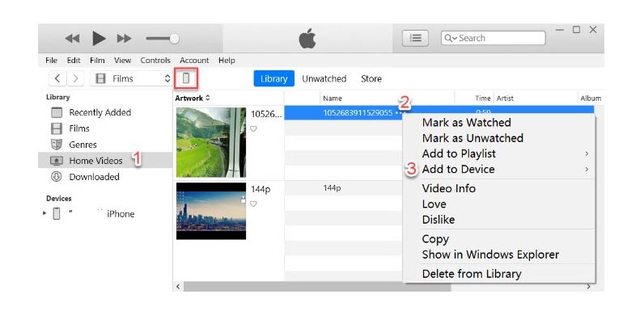Click the fast-forward playback button
Viewport: 644px width, 311px height.
click(x=124, y=39)
